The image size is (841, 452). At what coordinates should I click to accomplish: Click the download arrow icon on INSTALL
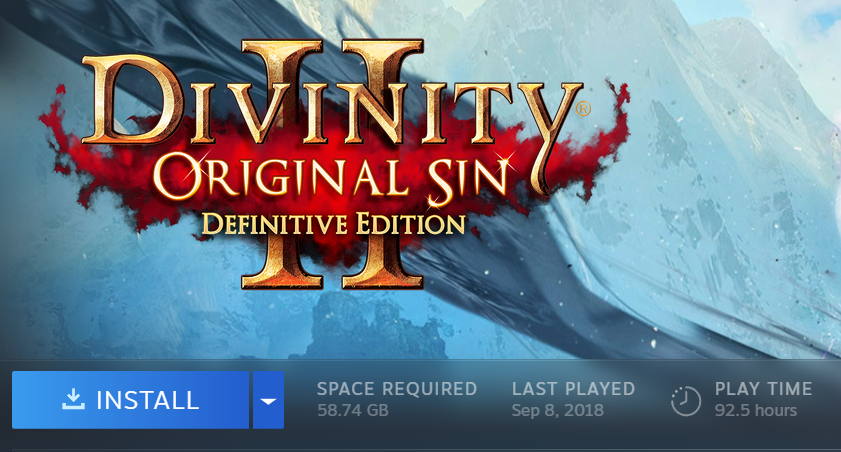(73, 399)
